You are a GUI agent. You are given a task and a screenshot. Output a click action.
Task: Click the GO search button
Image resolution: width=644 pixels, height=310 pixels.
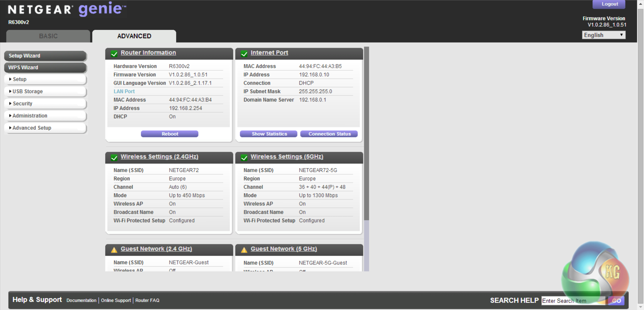pos(616,301)
